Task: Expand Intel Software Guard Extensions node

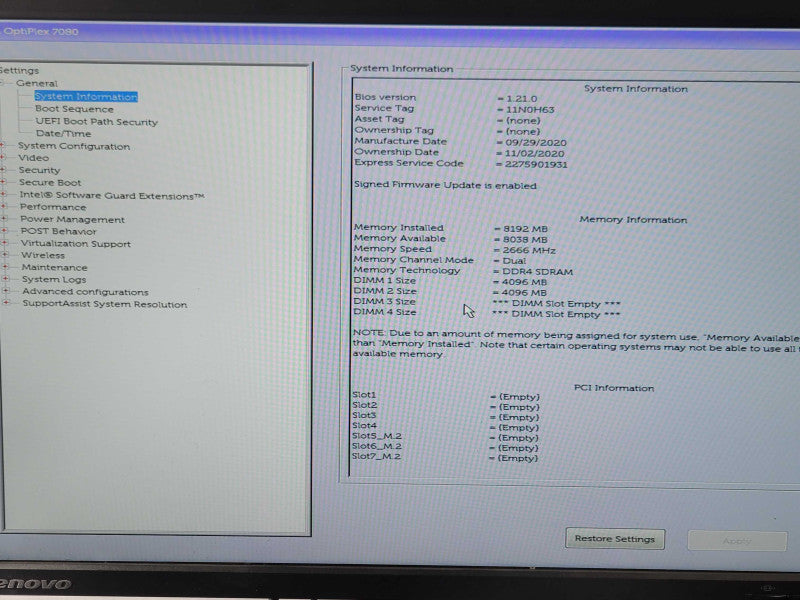Action: pos(4,194)
